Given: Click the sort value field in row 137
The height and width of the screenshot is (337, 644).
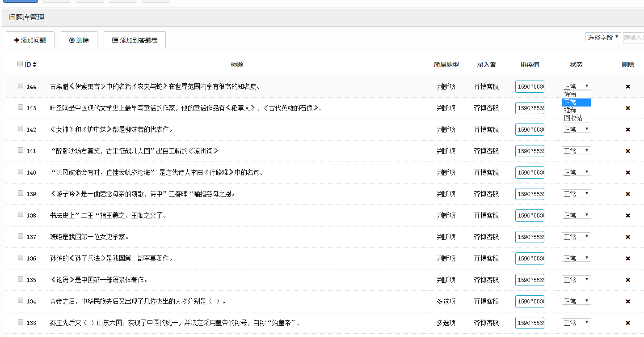Looking at the screenshot, I should tap(530, 237).
